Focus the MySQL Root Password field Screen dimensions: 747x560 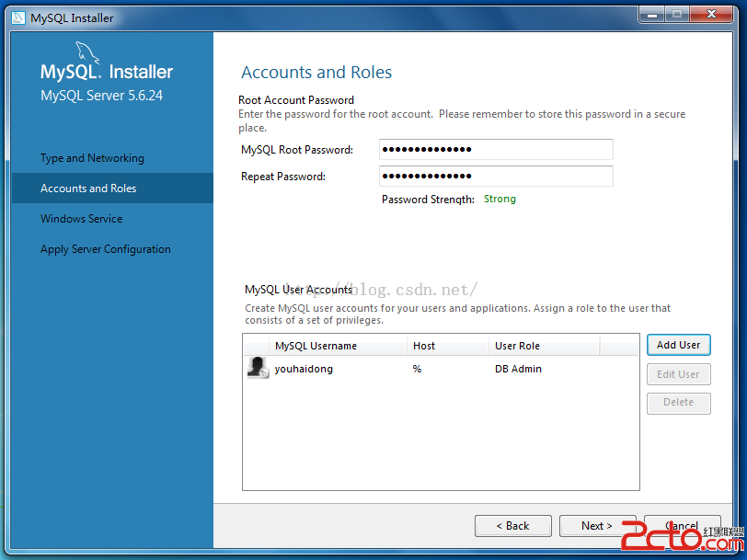(x=496, y=150)
